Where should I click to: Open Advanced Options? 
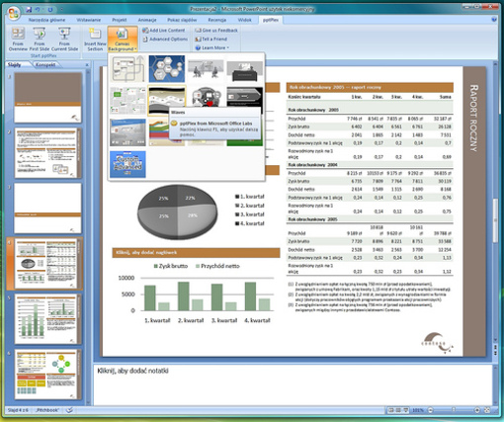point(165,40)
